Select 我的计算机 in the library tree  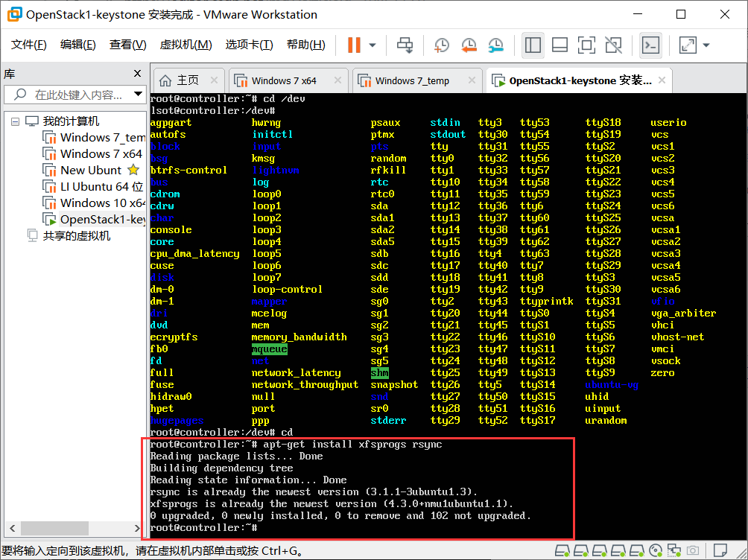[71, 121]
